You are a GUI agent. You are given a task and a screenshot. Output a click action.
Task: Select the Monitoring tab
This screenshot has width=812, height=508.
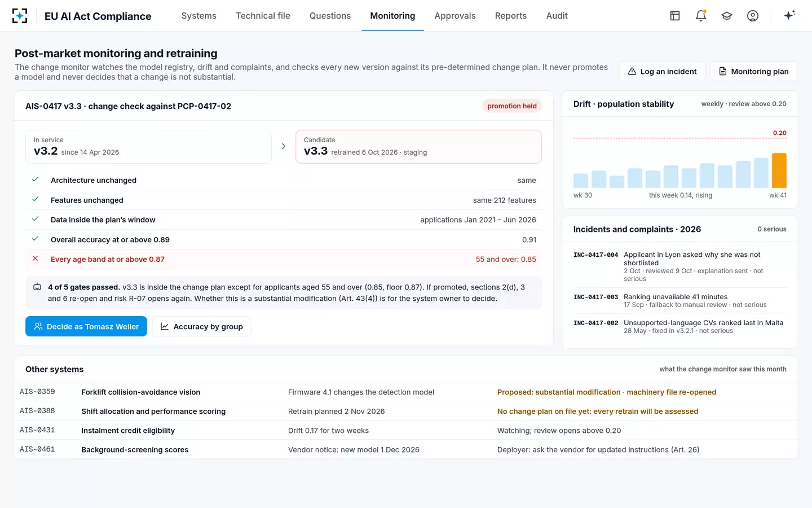[x=392, y=16]
